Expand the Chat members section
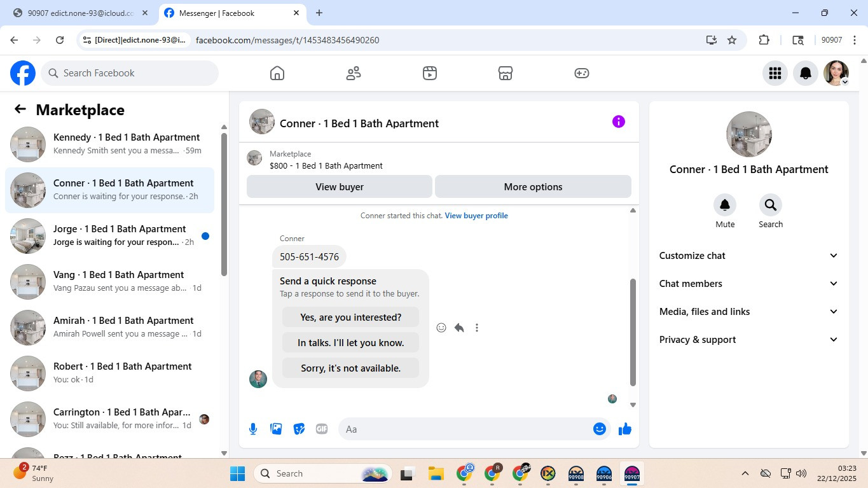868x488 pixels. pyautogui.click(x=749, y=284)
